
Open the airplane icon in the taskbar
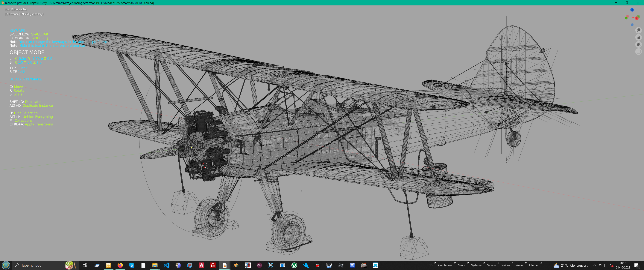(x=352, y=265)
